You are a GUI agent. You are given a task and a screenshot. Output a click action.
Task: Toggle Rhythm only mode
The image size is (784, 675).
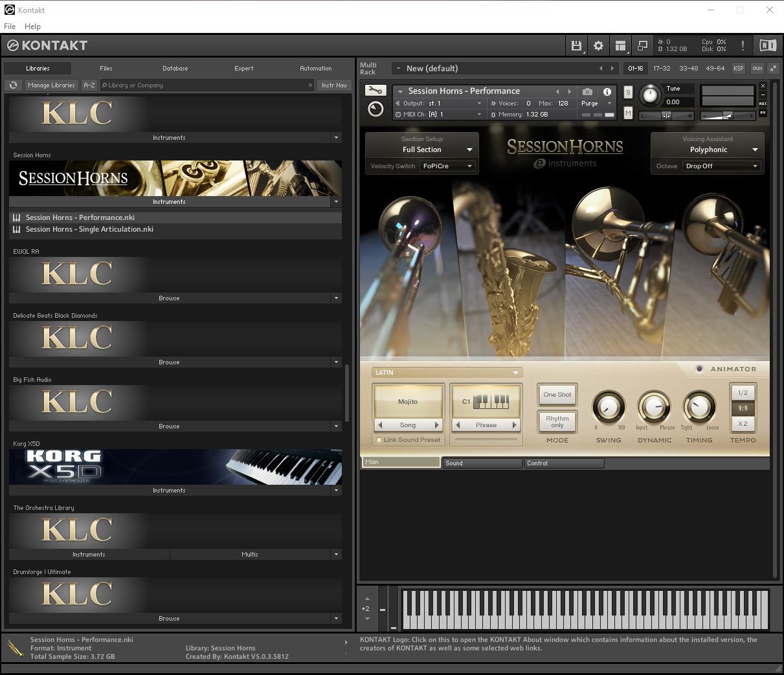point(557,422)
